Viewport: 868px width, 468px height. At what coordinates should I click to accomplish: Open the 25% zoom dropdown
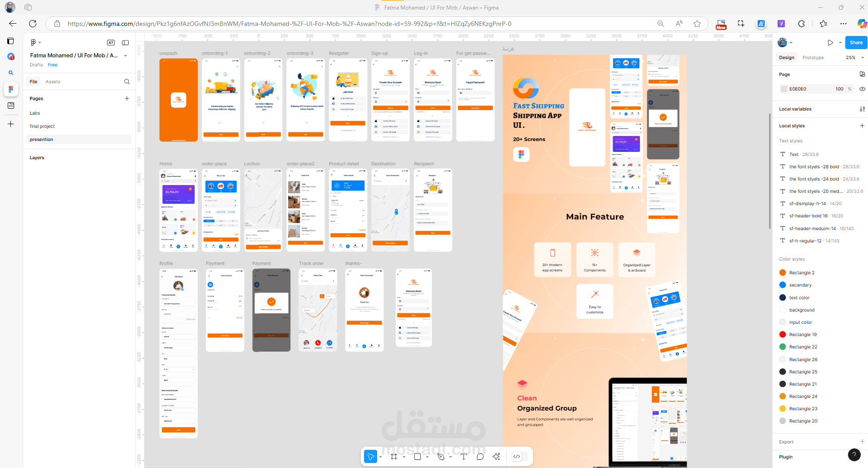[x=855, y=58]
